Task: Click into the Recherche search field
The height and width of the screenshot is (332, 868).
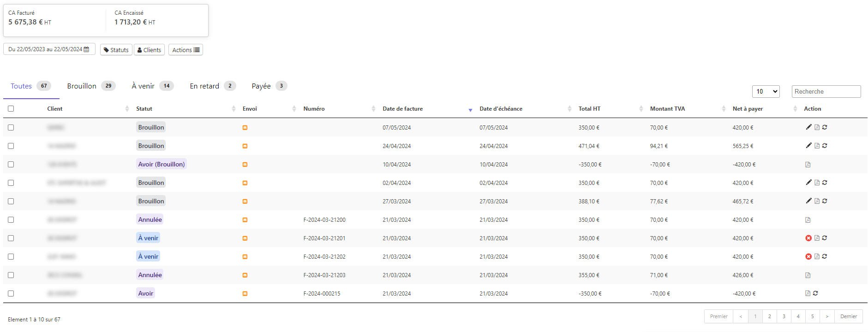Action: pos(826,91)
